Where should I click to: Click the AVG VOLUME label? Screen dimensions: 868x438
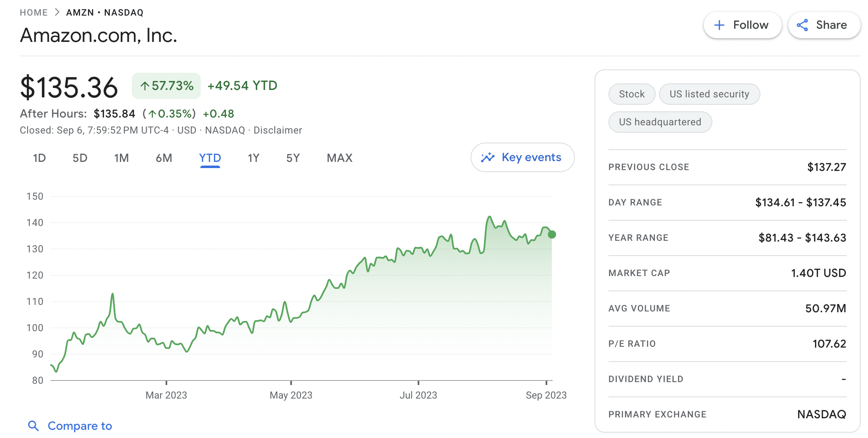coord(639,309)
